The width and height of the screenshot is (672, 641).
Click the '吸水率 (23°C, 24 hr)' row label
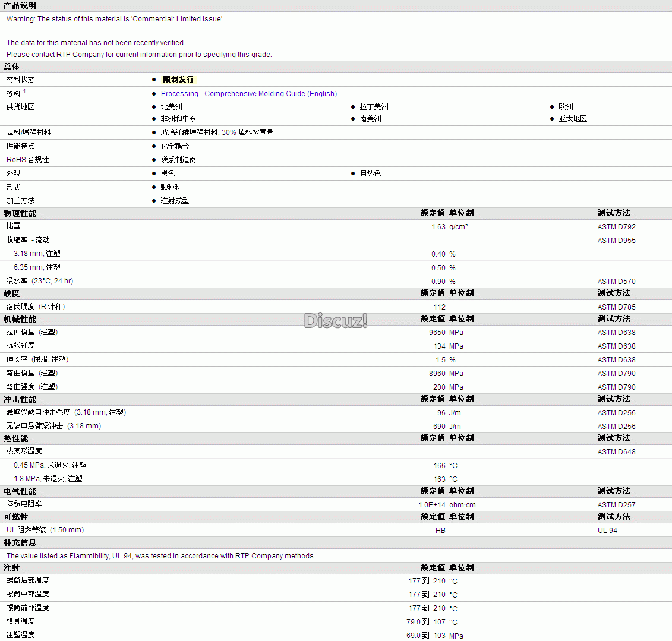point(39,282)
